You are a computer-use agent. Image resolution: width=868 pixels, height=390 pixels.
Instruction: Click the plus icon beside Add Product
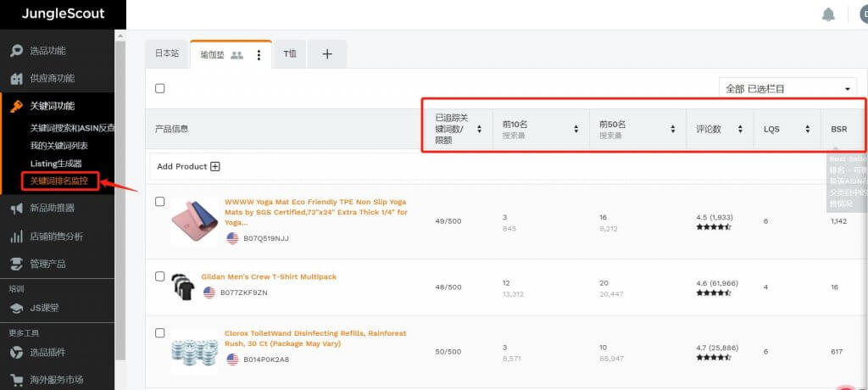[x=215, y=166]
